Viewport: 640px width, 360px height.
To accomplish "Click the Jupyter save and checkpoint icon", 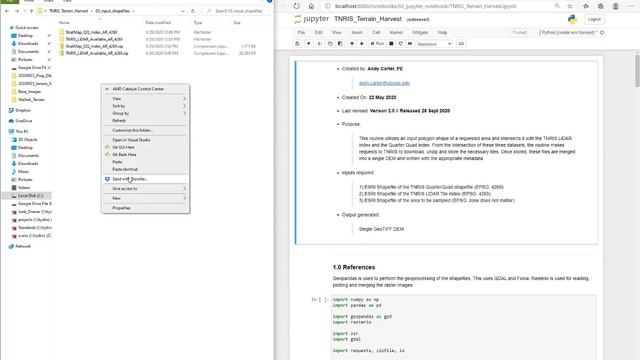I will click(298, 44).
